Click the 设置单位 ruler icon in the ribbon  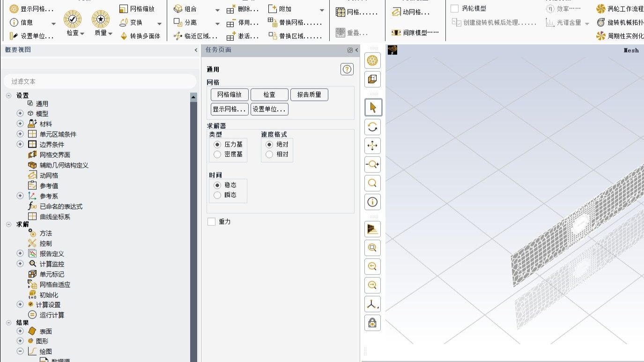tap(14, 36)
